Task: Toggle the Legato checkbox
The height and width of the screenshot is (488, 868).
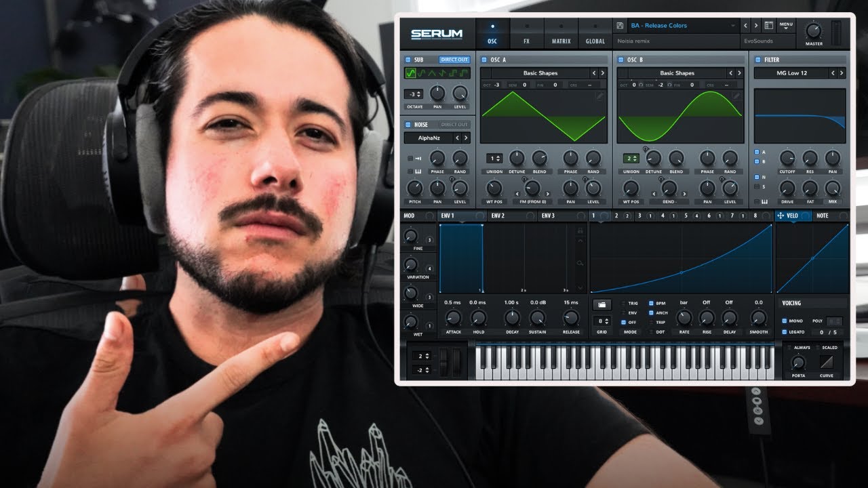Action: [x=785, y=332]
